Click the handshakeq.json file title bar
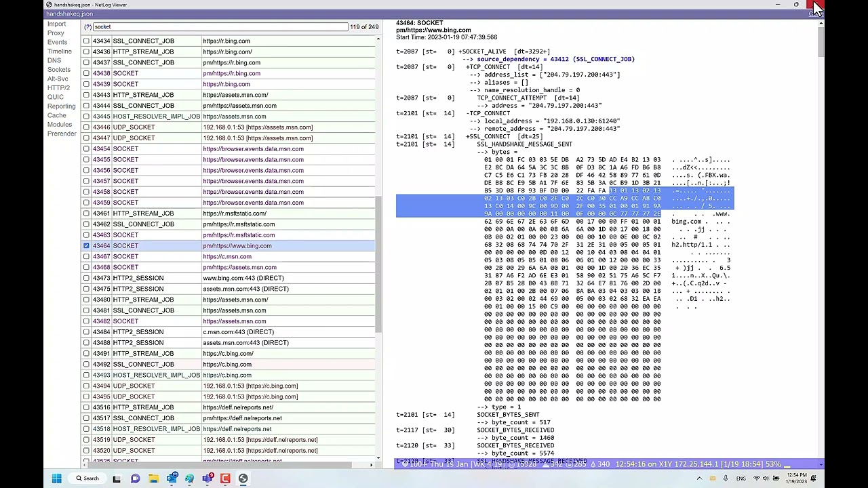The height and width of the screenshot is (488, 868). [70, 14]
